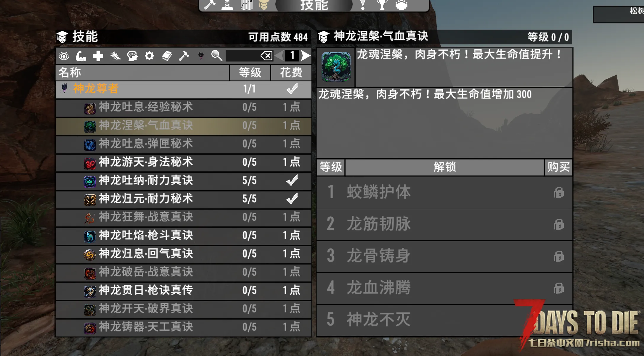
Task: Collapse the 神龙尊者 skill group
Action: (183, 89)
